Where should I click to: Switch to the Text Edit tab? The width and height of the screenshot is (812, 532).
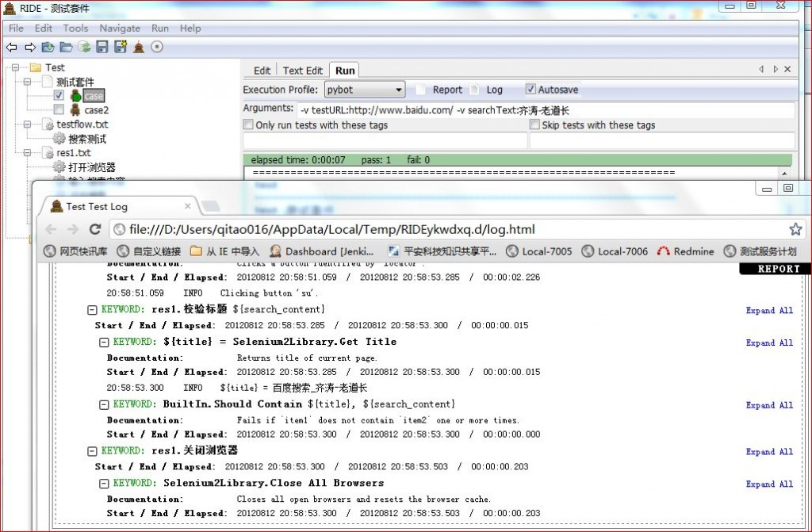(302, 71)
